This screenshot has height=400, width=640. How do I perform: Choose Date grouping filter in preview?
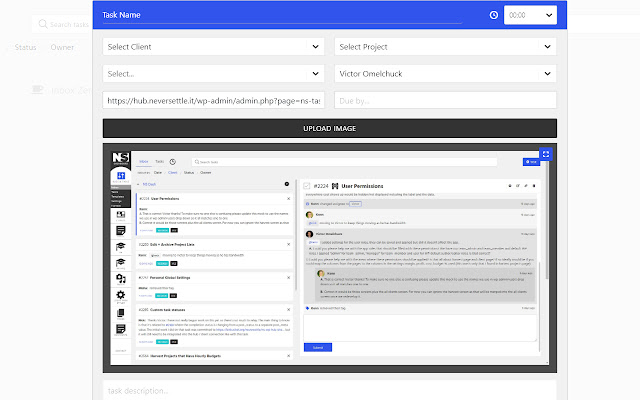[158, 173]
